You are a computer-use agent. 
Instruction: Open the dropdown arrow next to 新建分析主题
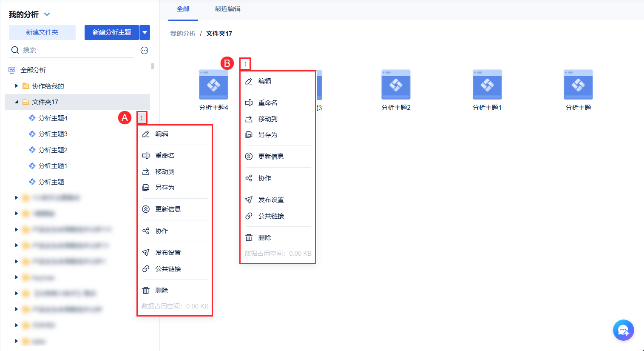pos(145,32)
